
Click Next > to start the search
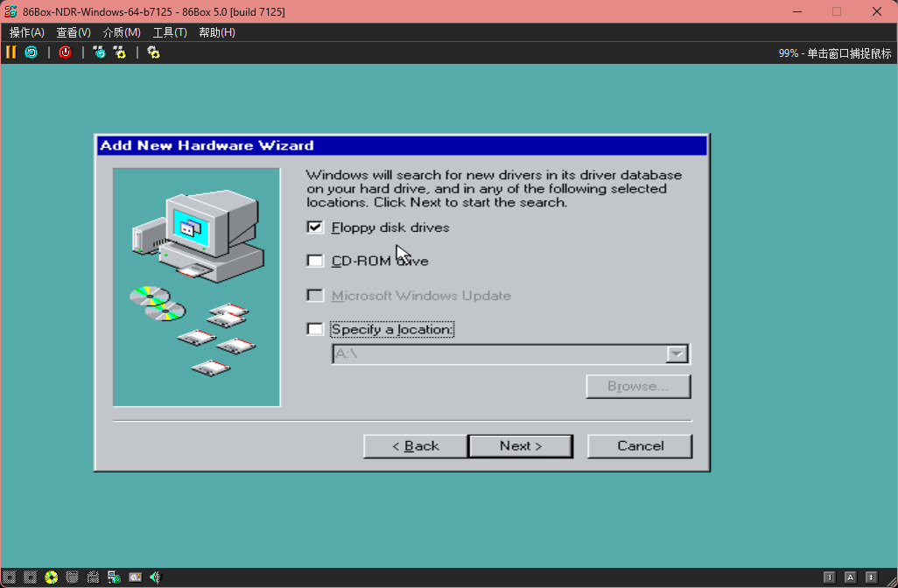[x=521, y=446]
